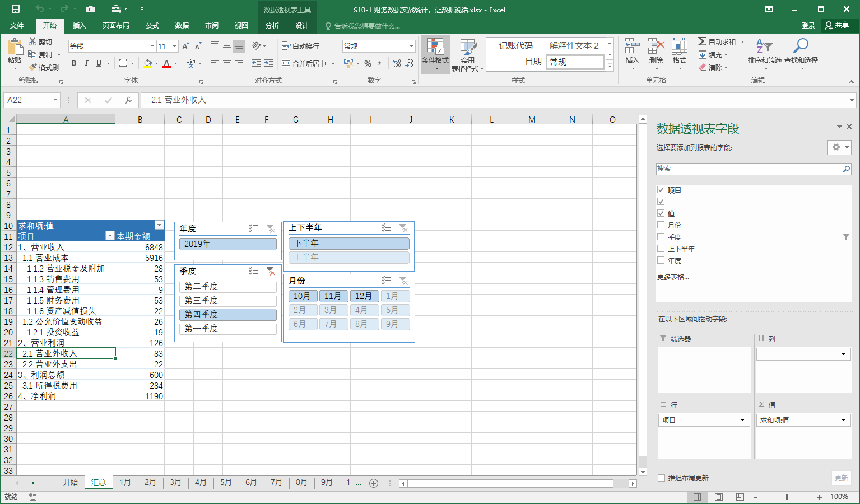
Task: Toggle the 下半年 slicer item
Action: point(349,244)
